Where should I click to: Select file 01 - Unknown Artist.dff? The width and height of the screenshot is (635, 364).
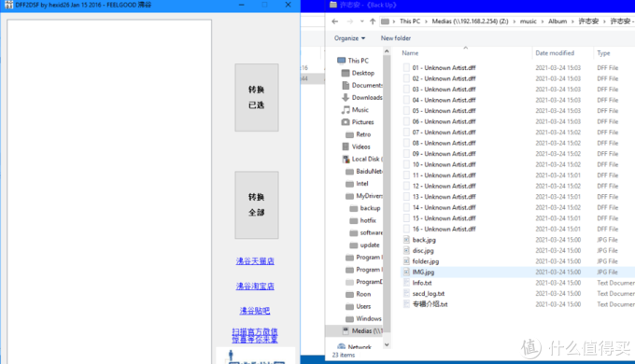444,67
